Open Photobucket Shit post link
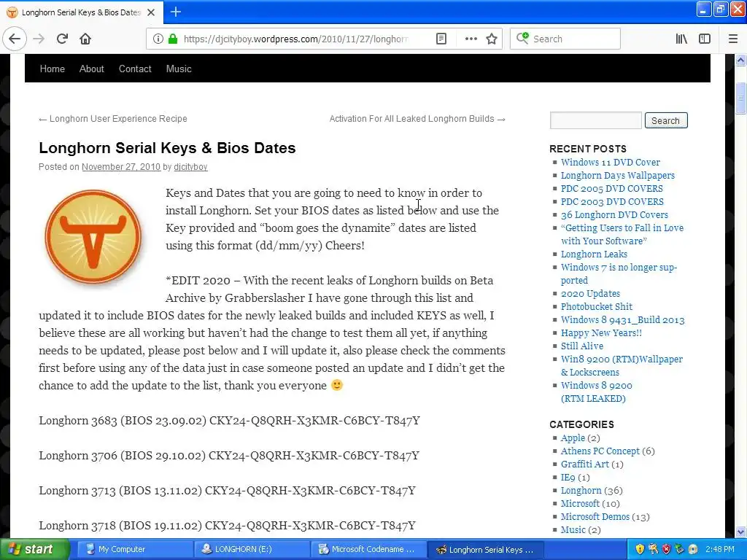The image size is (747, 560). [x=597, y=307]
